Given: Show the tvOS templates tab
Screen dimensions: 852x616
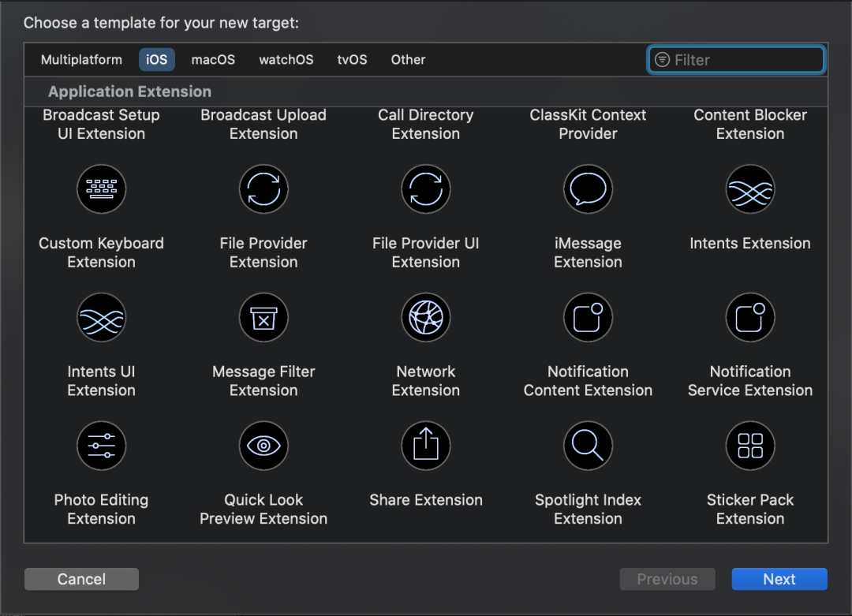Looking at the screenshot, I should 352,60.
